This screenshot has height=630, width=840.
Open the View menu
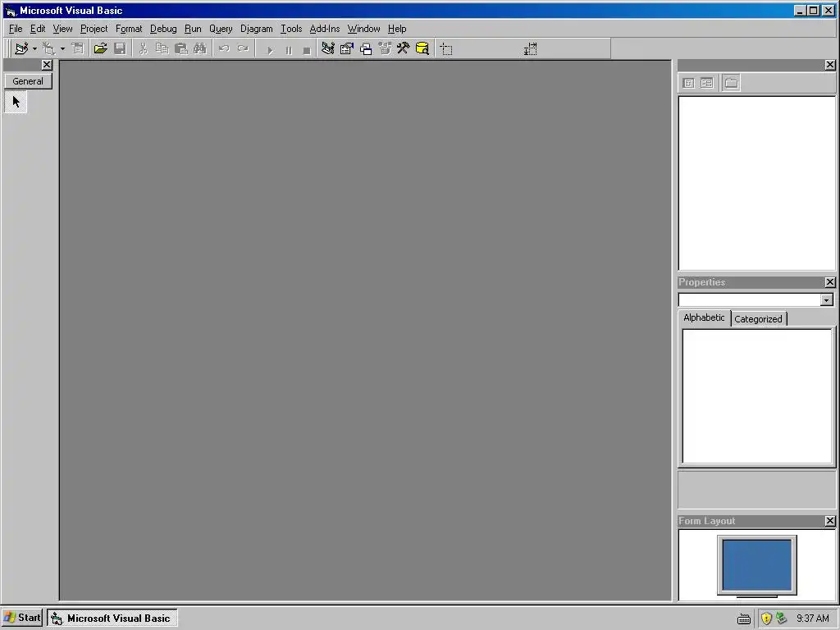pyautogui.click(x=62, y=29)
